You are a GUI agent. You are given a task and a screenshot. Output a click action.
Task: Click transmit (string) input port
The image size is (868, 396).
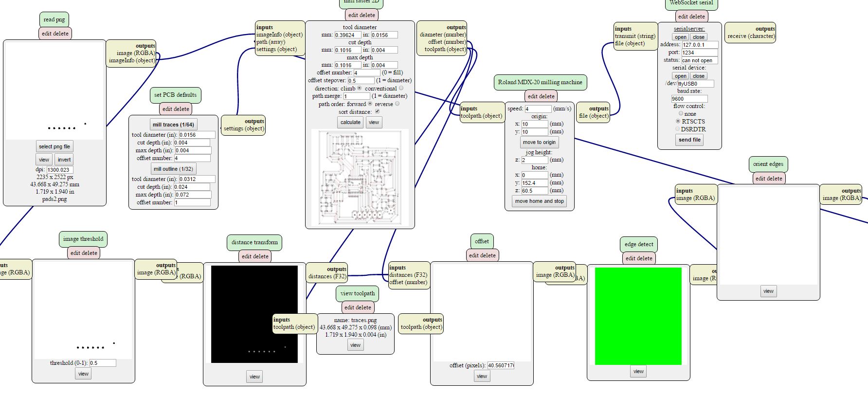(635, 36)
